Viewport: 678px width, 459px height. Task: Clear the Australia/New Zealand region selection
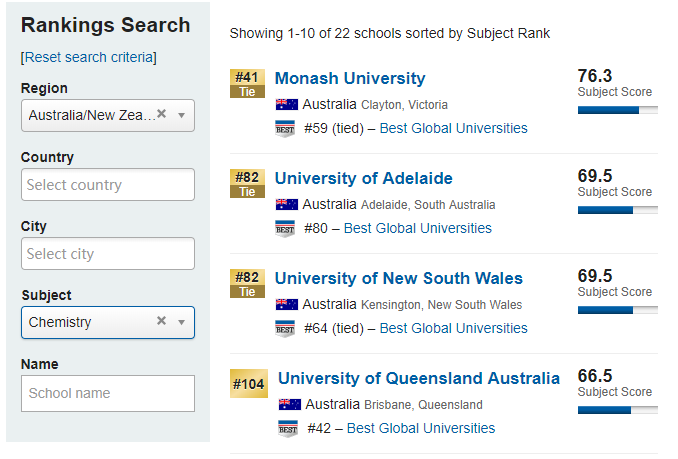tap(161, 114)
